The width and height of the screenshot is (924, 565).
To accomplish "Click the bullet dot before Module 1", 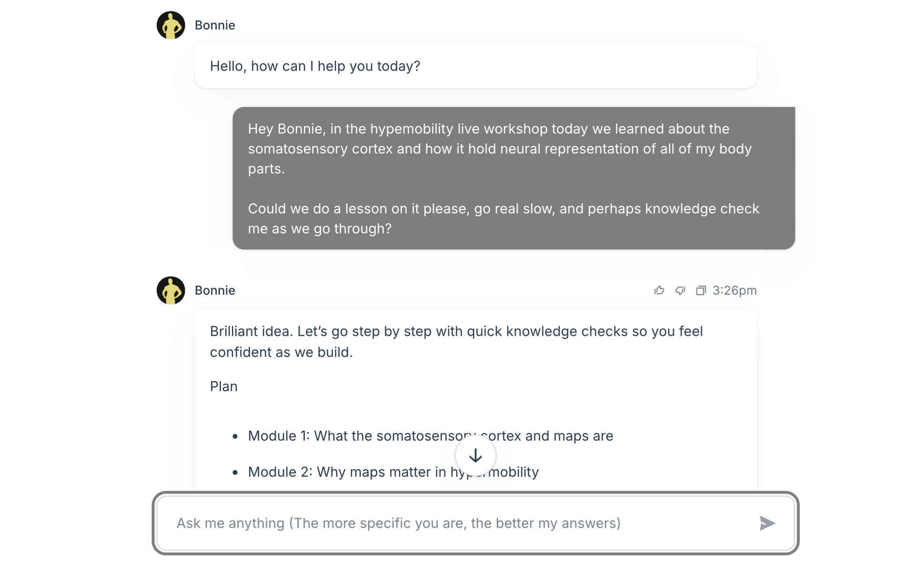I will (x=235, y=436).
